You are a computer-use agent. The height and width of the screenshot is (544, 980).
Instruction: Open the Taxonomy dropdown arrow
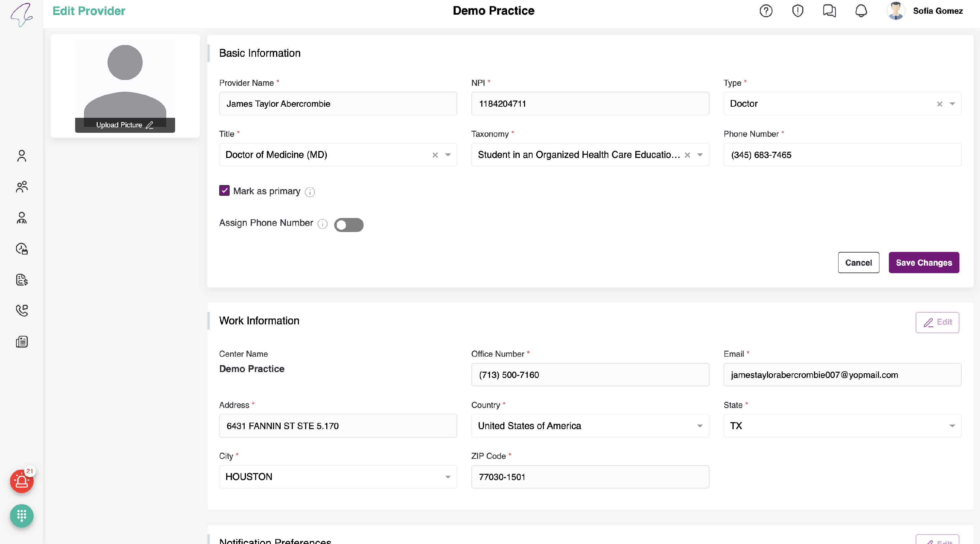(x=700, y=155)
